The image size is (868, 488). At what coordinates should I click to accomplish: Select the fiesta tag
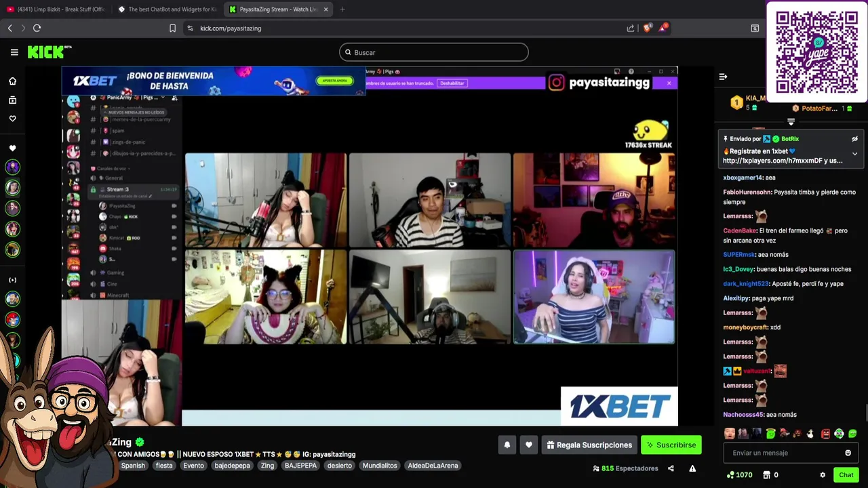point(164,466)
